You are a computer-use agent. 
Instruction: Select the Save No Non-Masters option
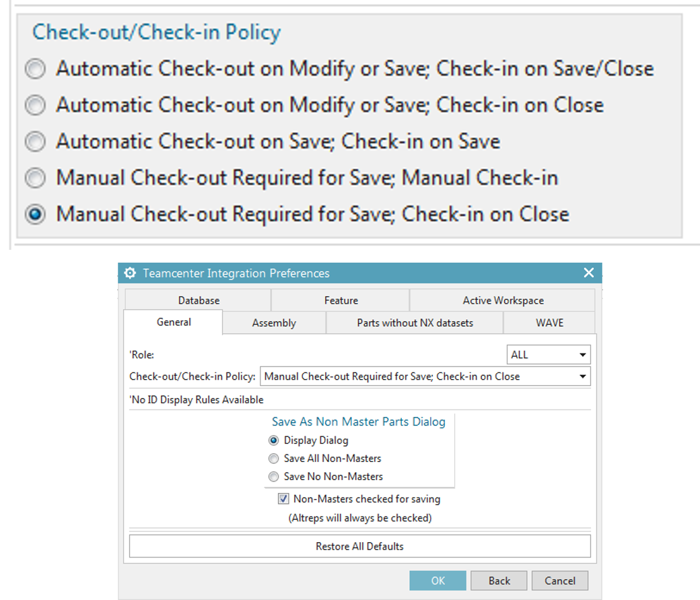[x=274, y=476]
